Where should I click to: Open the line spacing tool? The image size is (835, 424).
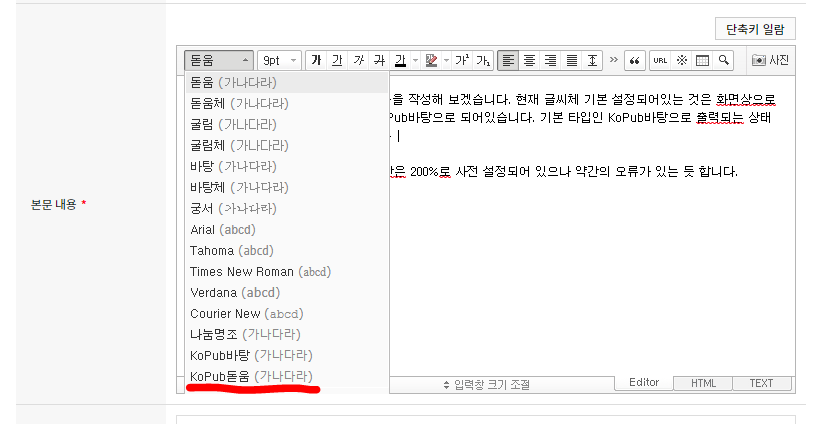pyautogui.click(x=592, y=60)
